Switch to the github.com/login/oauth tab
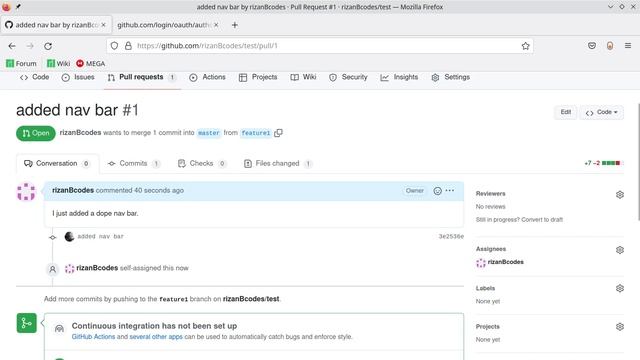 coord(163,25)
